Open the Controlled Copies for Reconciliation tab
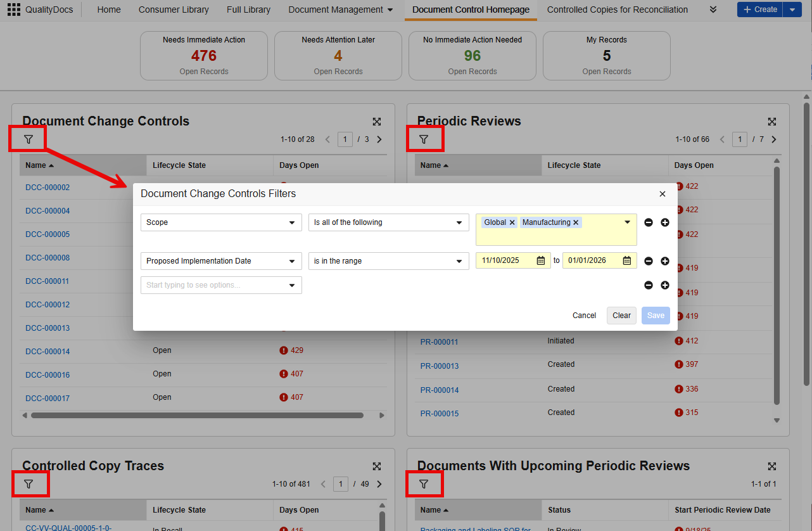 [x=617, y=10]
